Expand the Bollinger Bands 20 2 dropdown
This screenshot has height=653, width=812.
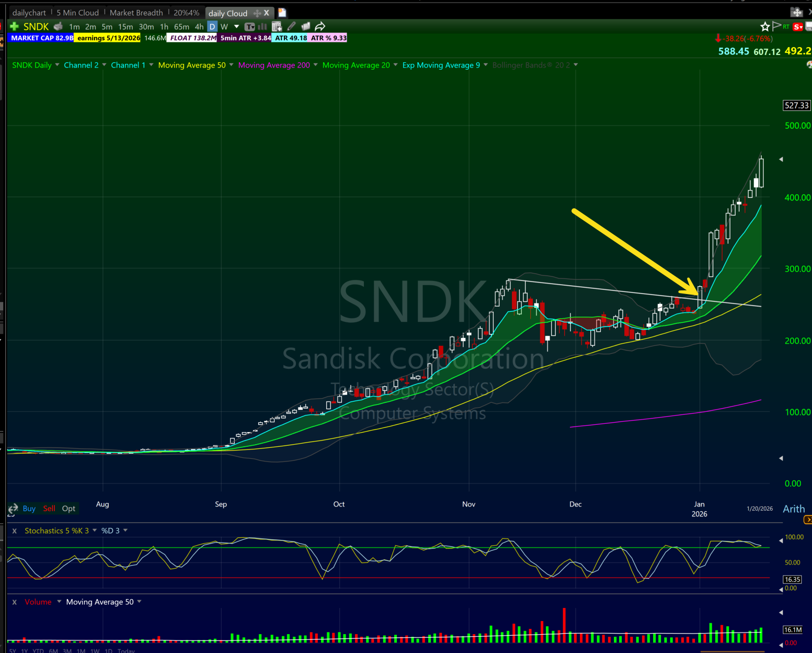click(576, 65)
